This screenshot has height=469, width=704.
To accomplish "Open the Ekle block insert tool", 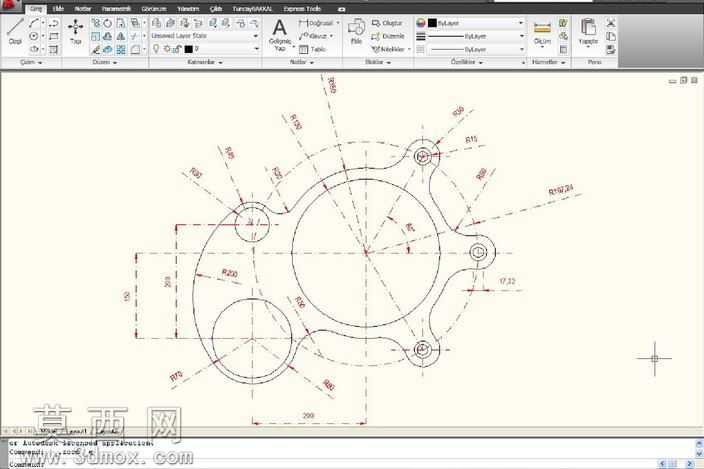I will [x=356, y=31].
